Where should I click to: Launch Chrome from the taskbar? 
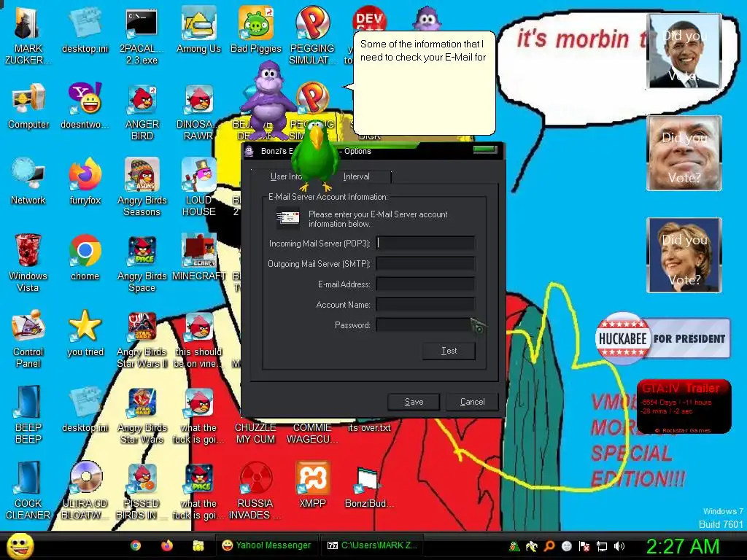(136, 545)
